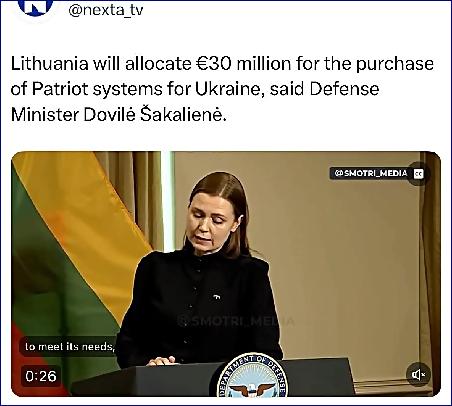Click the faded center SMOTRI_MEDIA watermark
This screenshot has height=406, width=452.
[x=236, y=321]
